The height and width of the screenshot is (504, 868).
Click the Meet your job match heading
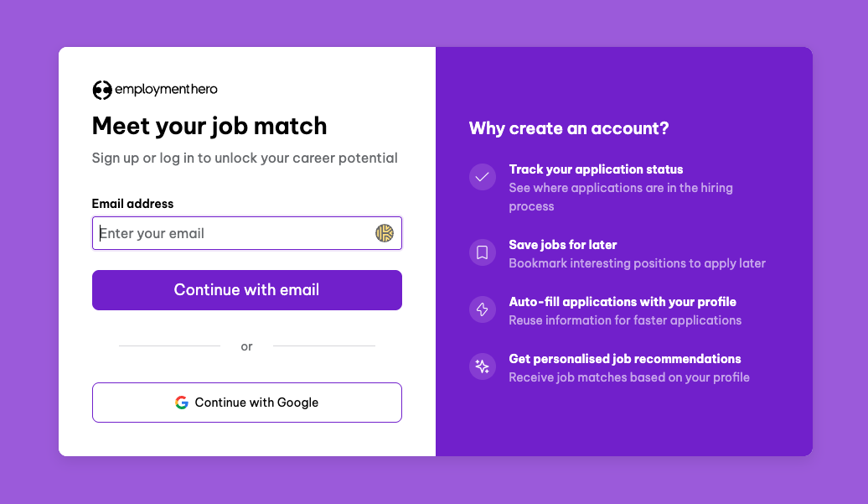tap(209, 126)
